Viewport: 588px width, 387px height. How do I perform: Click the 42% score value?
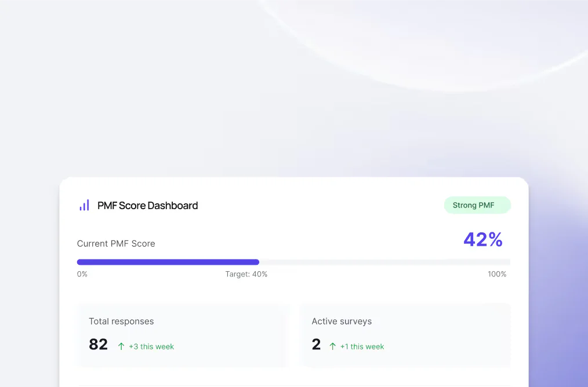click(483, 239)
